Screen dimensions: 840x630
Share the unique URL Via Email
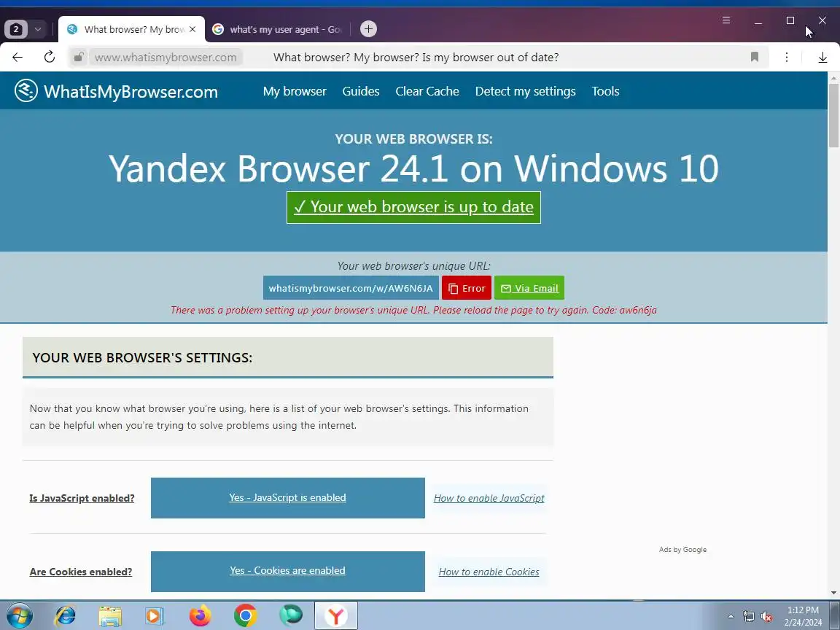point(529,288)
